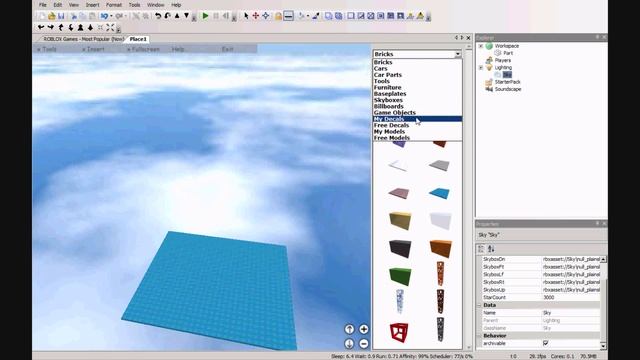The height and width of the screenshot is (360, 640).
Task: Choose Skyboxes from the category list
Action: (418, 100)
